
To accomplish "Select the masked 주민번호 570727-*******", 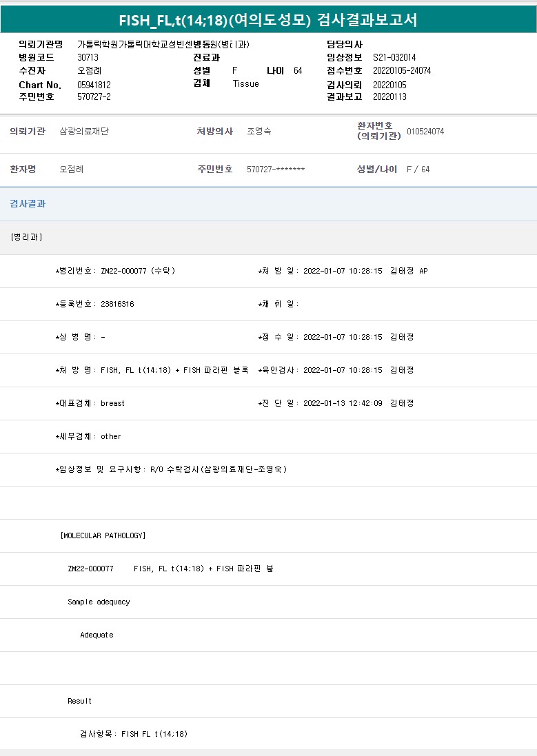I will click(276, 170).
